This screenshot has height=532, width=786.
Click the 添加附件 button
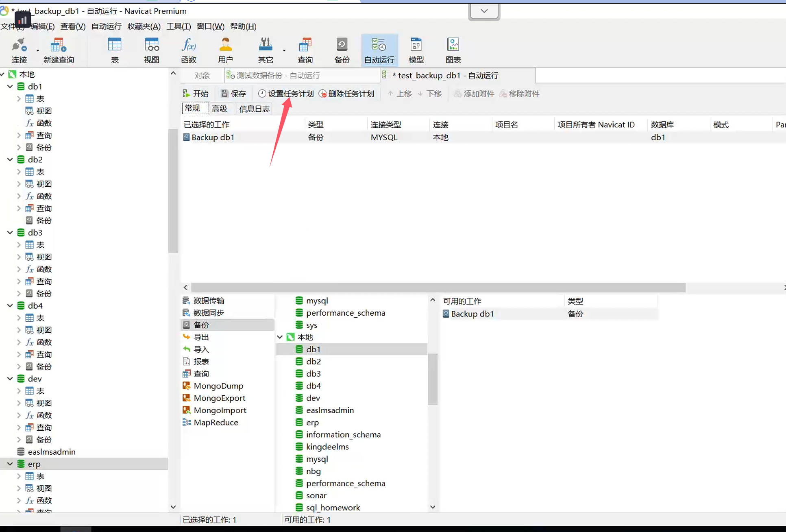pyautogui.click(x=474, y=94)
